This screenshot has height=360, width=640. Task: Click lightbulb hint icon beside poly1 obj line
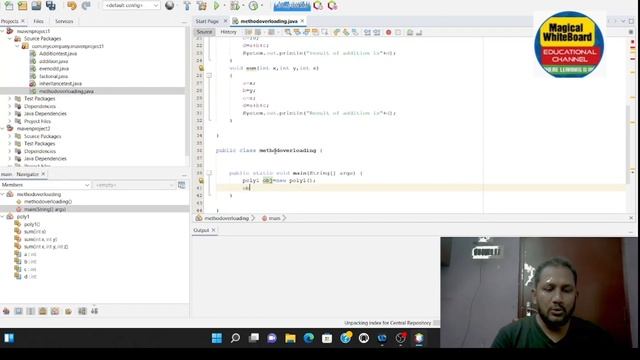201,180
